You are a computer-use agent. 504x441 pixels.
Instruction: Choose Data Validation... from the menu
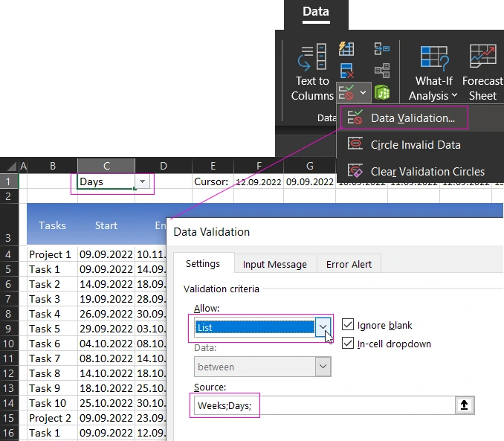[x=413, y=118]
